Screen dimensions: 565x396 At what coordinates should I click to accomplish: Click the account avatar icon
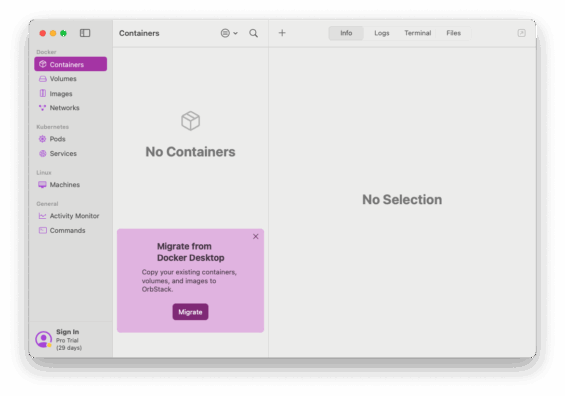point(44,339)
